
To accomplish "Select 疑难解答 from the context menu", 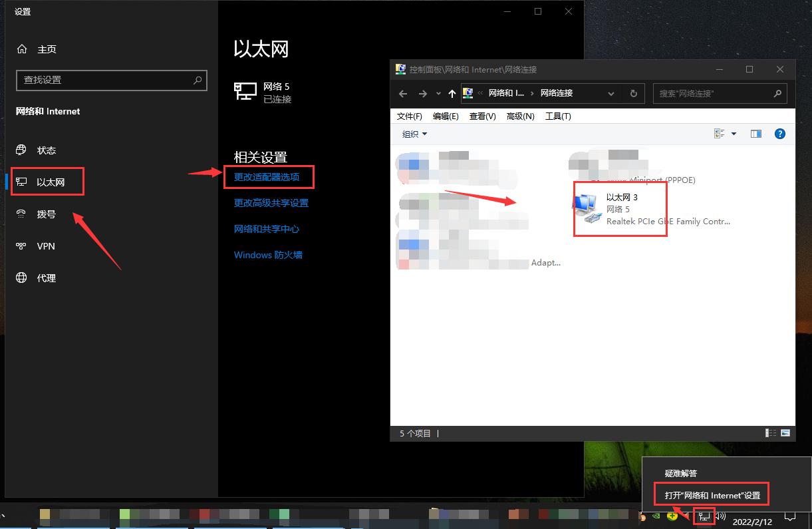I will point(681,473).
